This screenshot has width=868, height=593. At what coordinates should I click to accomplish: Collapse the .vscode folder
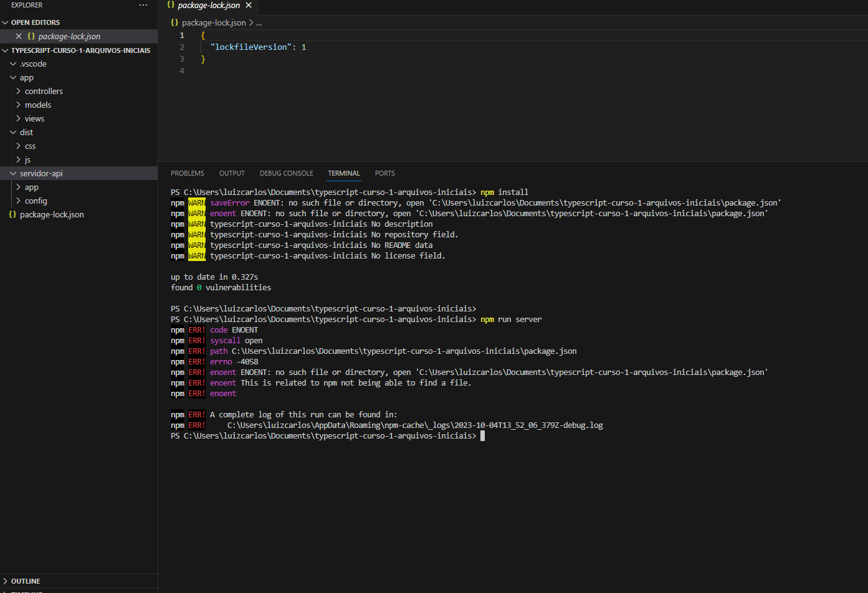(x=13, y=64)
